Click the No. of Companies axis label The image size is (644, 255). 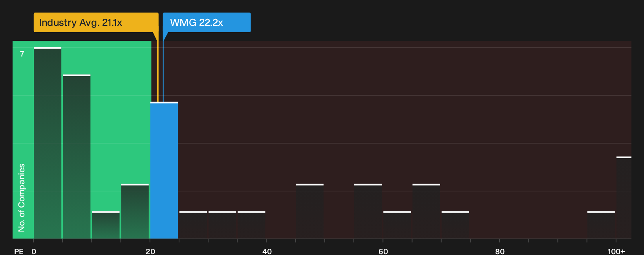pos(22,198)
